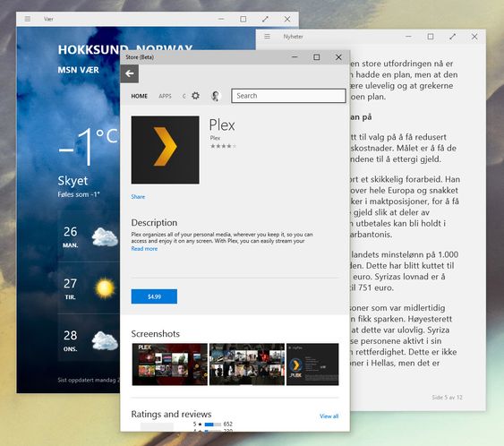The image size is (504, 446).
Task: Toggle fullscreen arrow in Nyheter window
Action: [x=453, y=37]
